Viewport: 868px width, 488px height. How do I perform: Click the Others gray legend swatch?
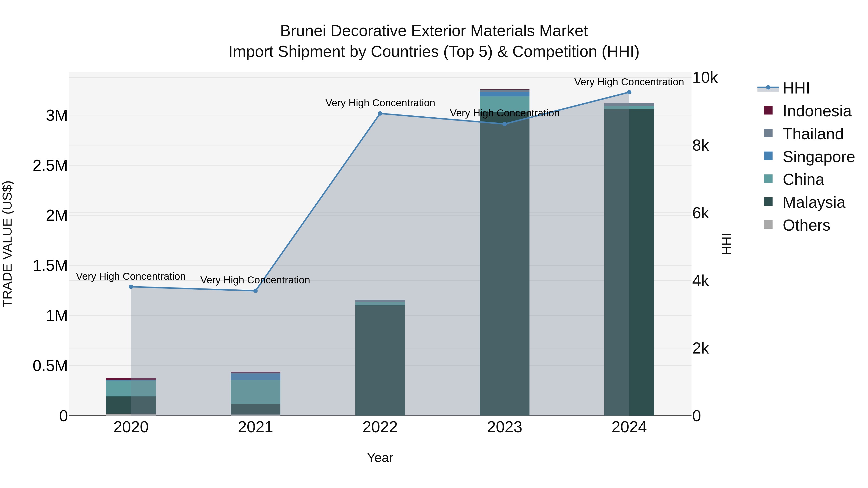tap(768, 224)
